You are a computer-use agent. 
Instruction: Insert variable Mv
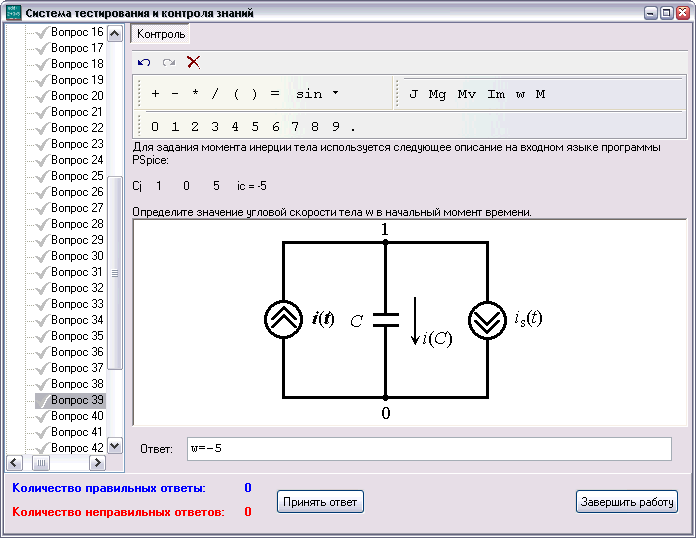point(467,94)
